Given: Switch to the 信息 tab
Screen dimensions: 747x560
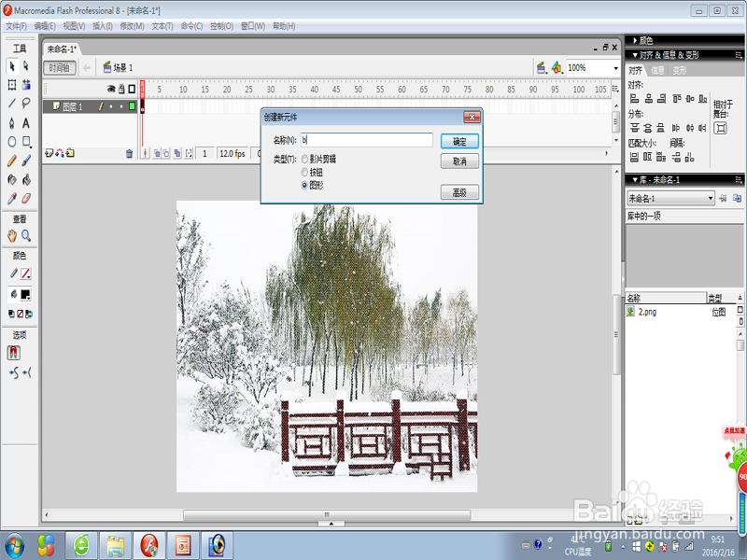Looking at the screenshot, I should [x=657, y=71].
